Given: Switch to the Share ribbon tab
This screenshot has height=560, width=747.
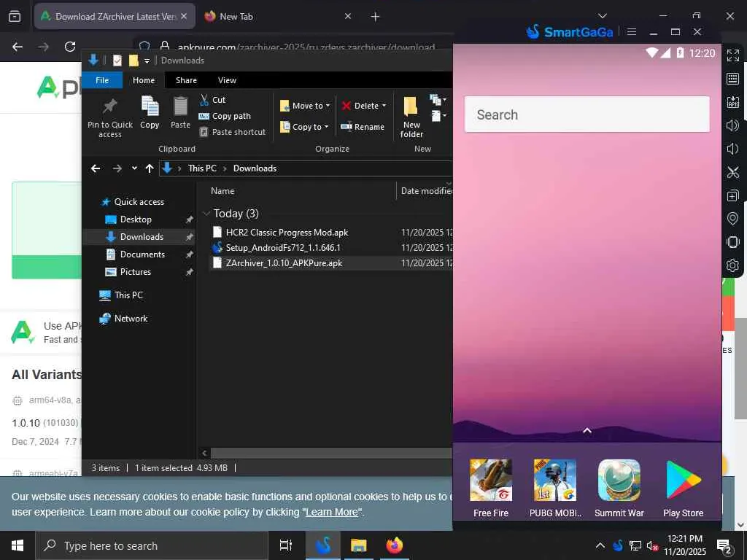Looking at the screenshot, I should click(x=186, y=80).
